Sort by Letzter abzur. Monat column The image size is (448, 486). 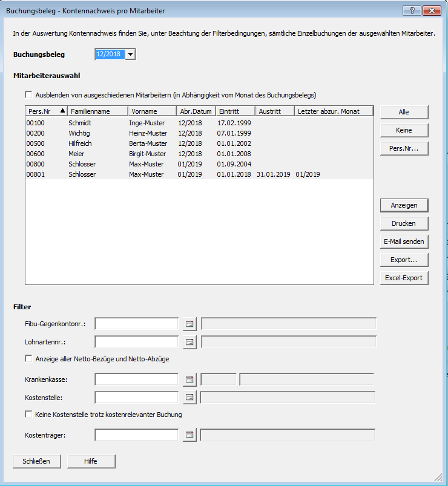(x=334, y=111)
